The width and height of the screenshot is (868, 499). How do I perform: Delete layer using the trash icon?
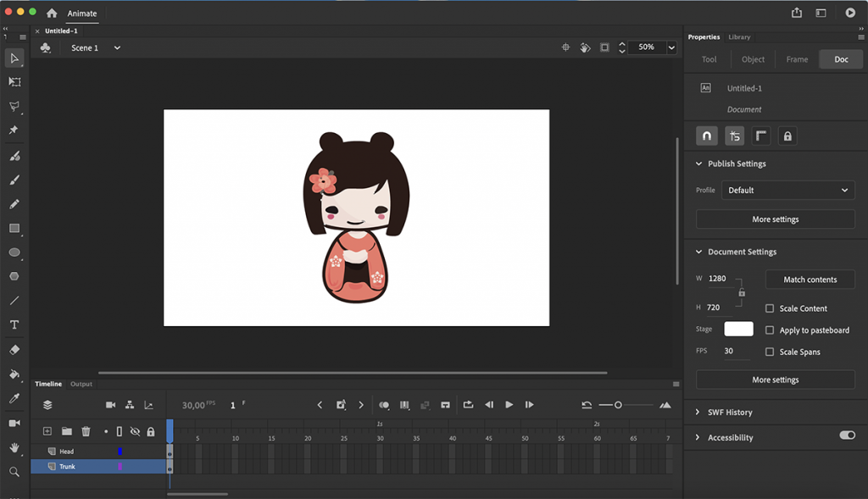point(86,431)
